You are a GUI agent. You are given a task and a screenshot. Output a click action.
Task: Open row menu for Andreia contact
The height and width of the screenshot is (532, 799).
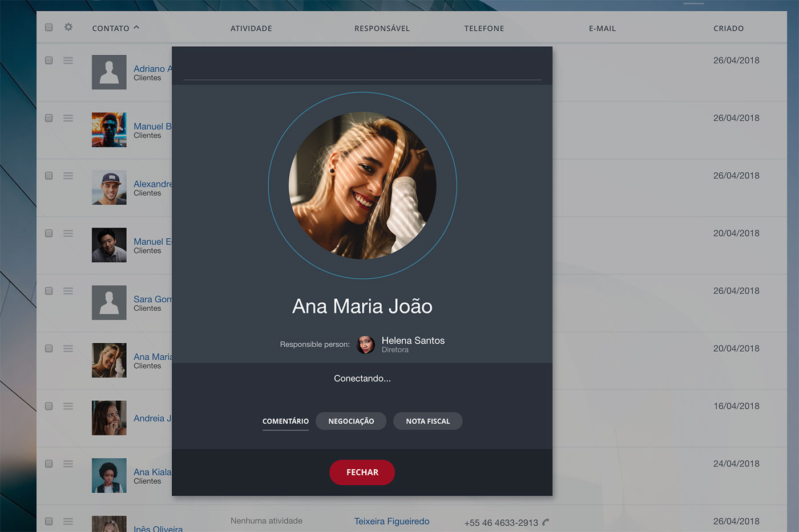point(68,406)
